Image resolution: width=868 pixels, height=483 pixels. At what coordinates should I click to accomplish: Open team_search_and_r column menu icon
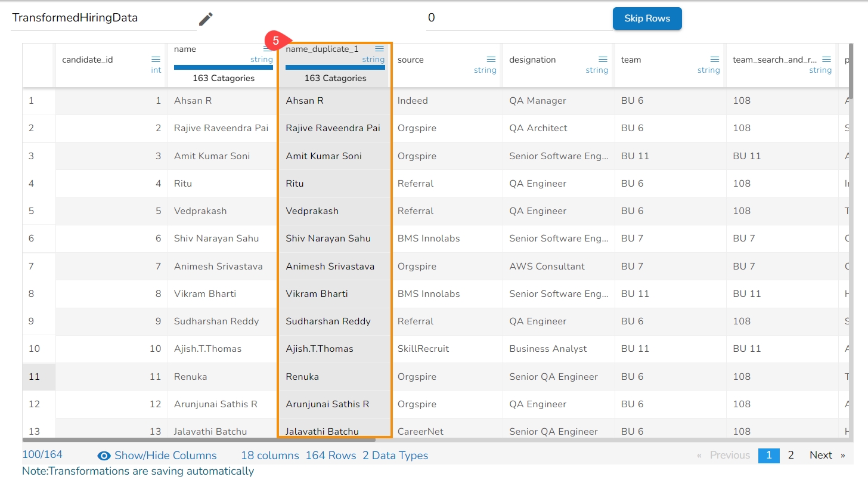[x=826, y=60]
